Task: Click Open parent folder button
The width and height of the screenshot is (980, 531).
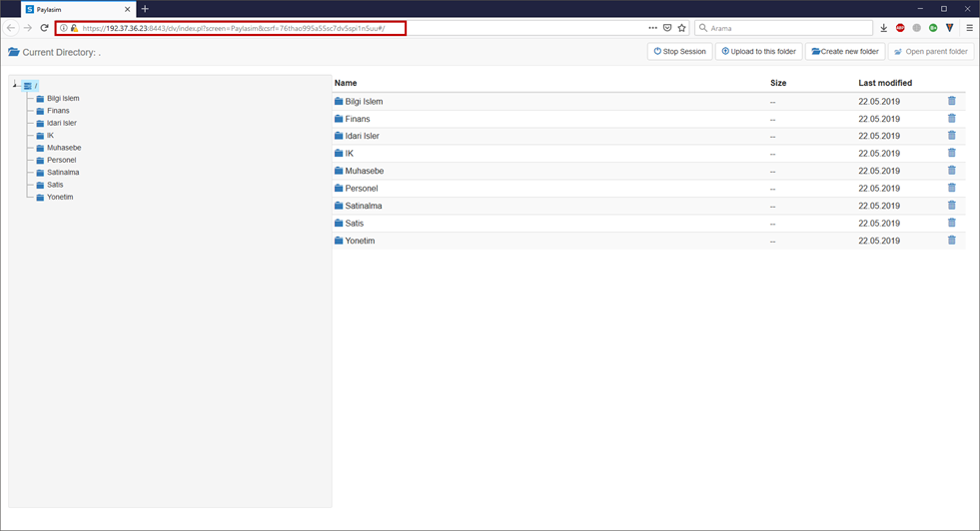Action: coord(931,51)
